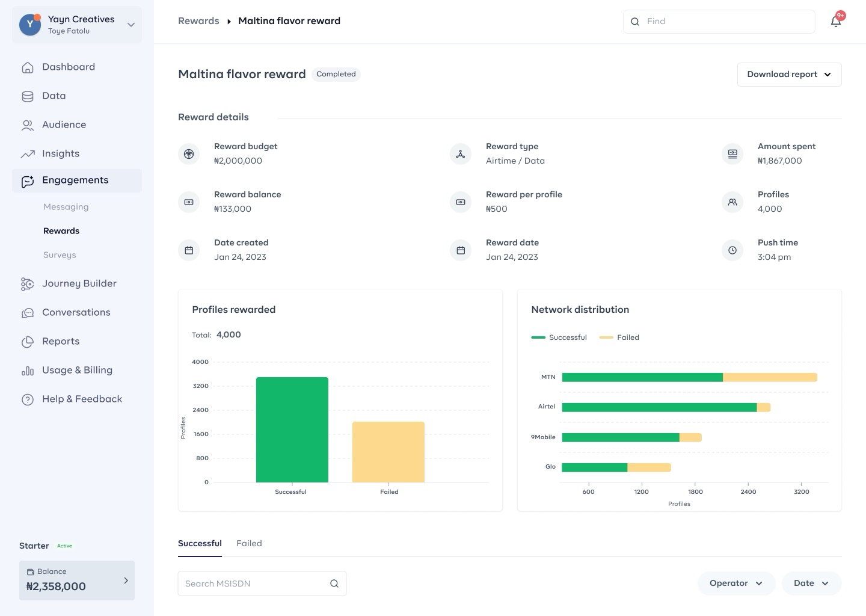The width and height of the screenshot is (866, 616).
Task: Click the Help & Feedback question icon
Action: pos(28,399)
